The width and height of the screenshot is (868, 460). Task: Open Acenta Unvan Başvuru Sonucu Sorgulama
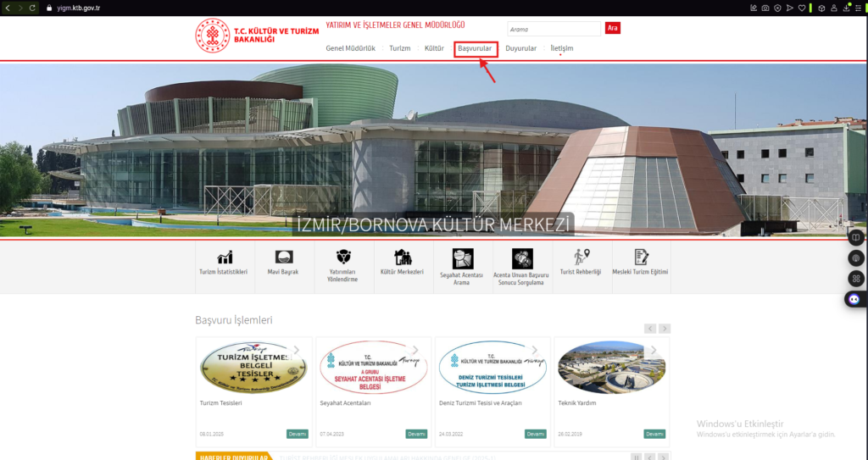tap(521, 258)
